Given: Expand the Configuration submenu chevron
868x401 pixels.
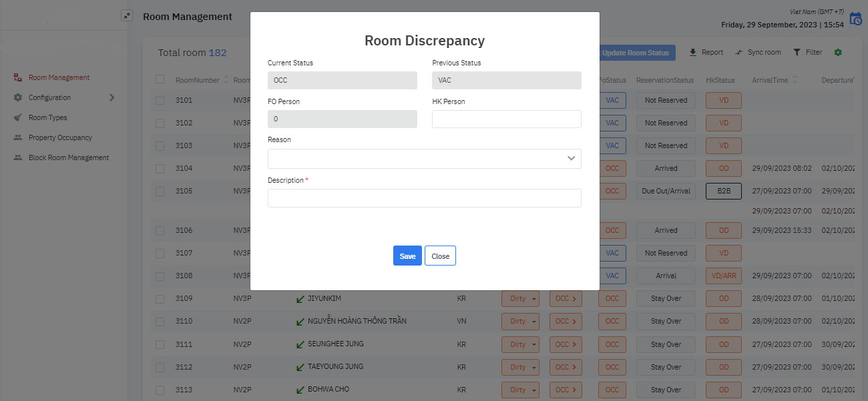Looking at the screenshot, I should pos(112,97).
